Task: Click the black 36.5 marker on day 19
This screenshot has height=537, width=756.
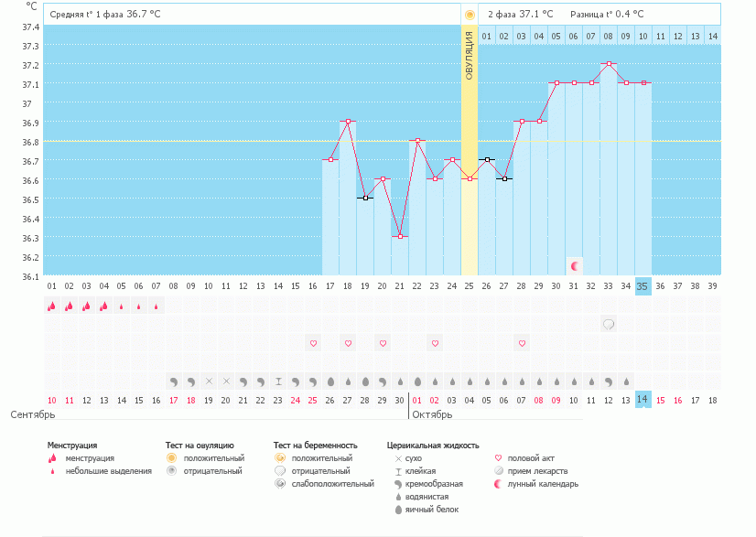Action: click(365, 199)
